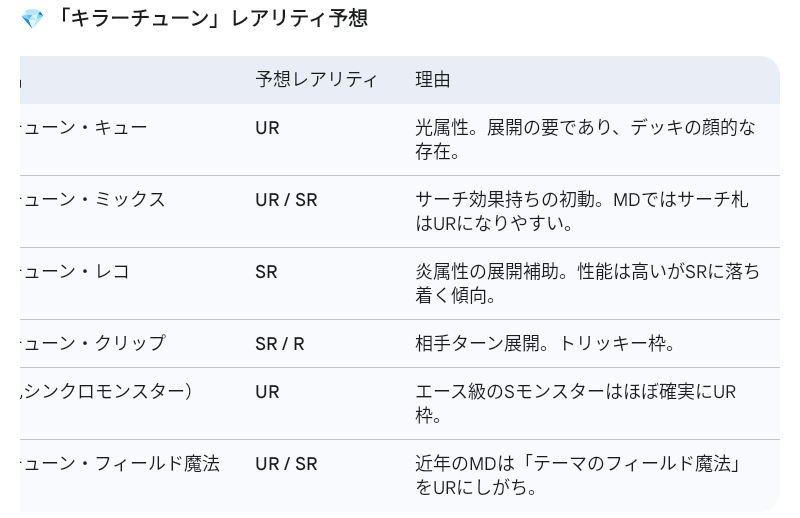Click the reason text starting with エース級
This screenshot has height=518, width=800.
[x=575, y=403]
